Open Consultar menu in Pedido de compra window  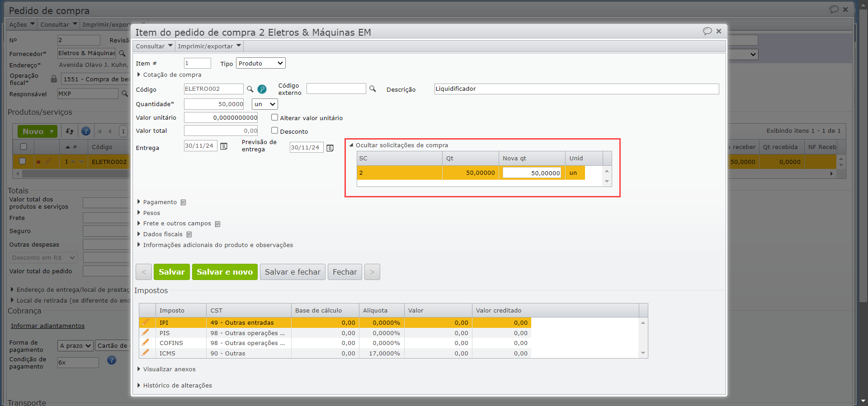(x=58, y=24)
